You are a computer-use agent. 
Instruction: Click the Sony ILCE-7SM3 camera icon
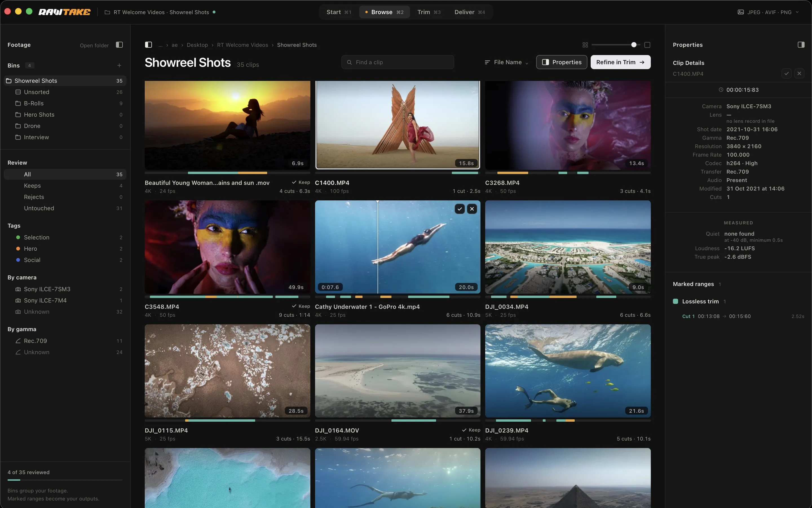pyautogui.click(x=18, y=289)
